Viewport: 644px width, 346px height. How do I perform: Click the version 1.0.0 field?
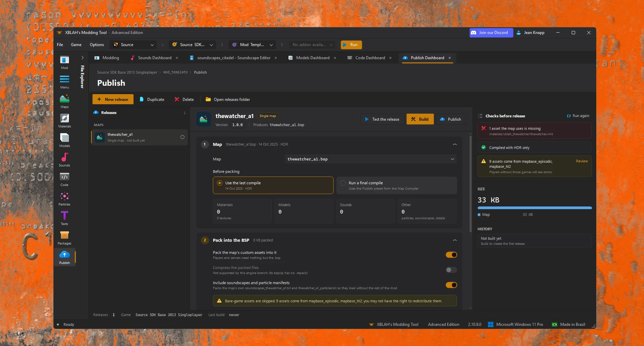237,125
